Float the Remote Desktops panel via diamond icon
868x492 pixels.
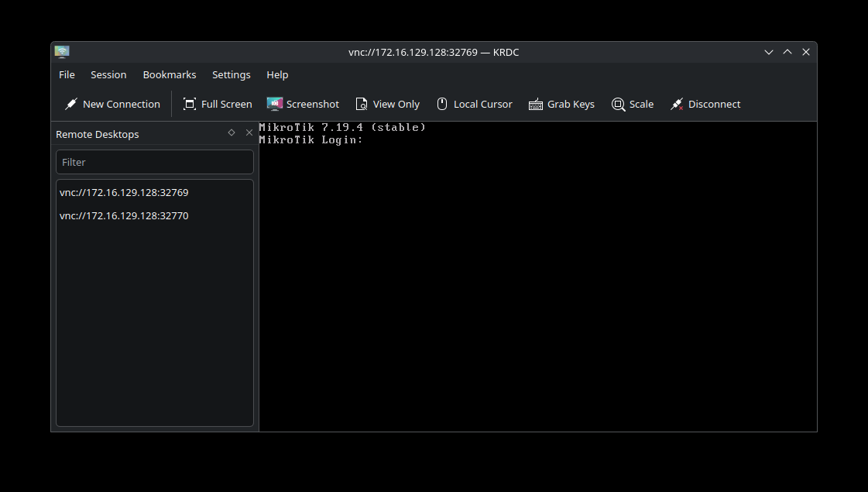tap(232, 132)
